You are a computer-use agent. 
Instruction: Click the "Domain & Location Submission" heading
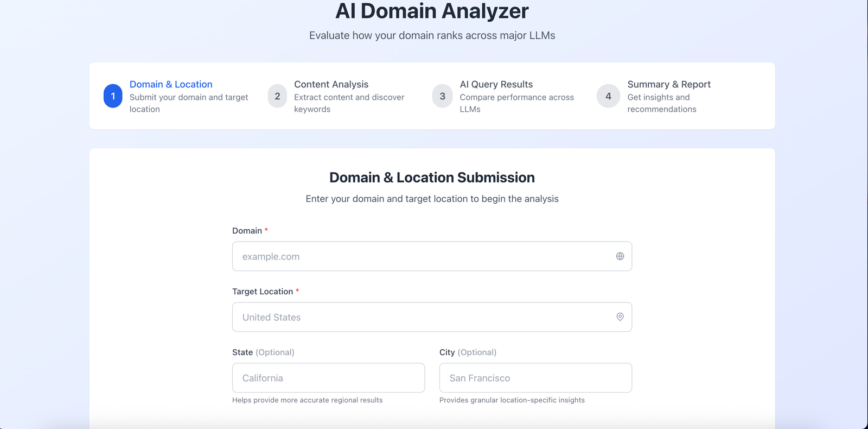[x=432, y=178]
